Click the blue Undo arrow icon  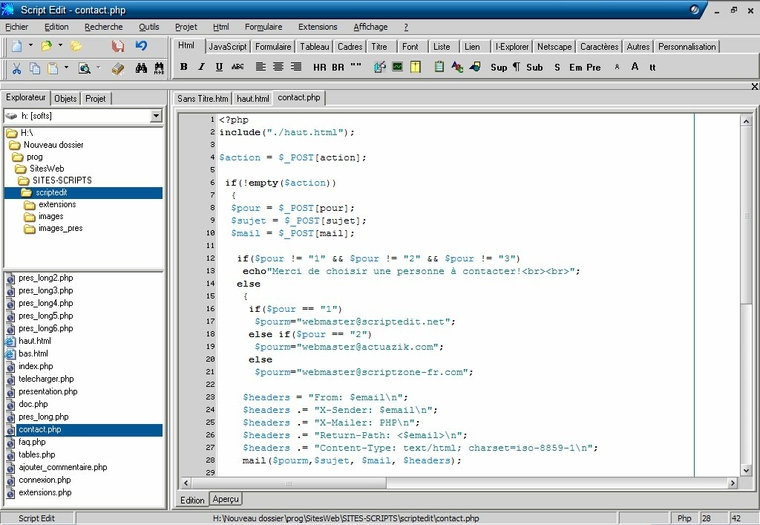(141, 46)
